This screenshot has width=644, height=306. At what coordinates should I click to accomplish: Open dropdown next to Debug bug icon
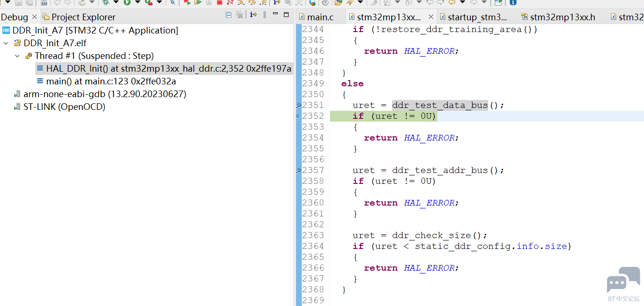click(x=116, y=2)
